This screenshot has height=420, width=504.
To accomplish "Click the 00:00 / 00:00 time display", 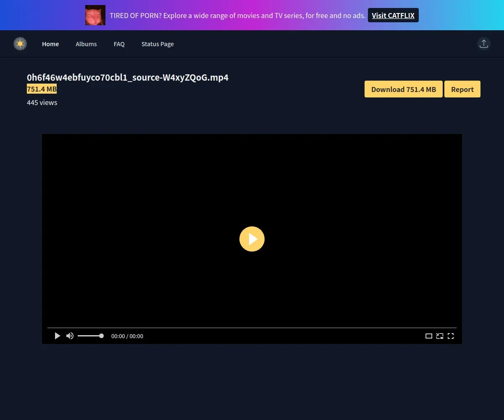I will pos(127,336).
